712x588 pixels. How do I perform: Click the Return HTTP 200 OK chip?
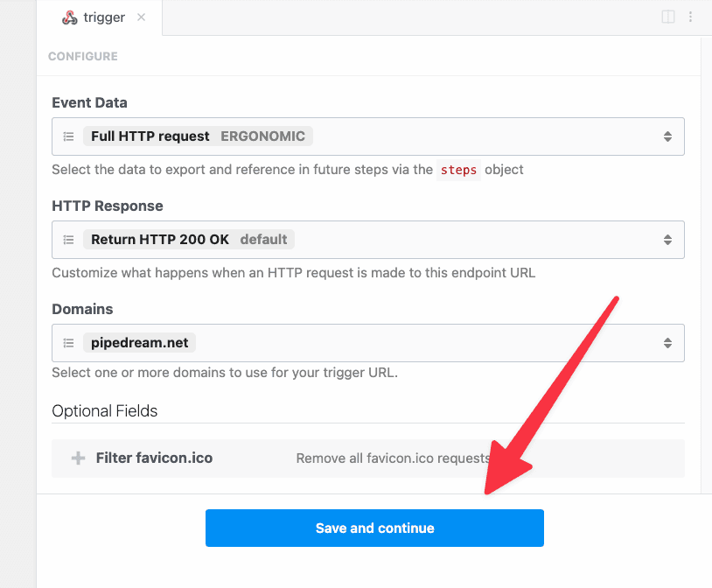tap(189, 240)
